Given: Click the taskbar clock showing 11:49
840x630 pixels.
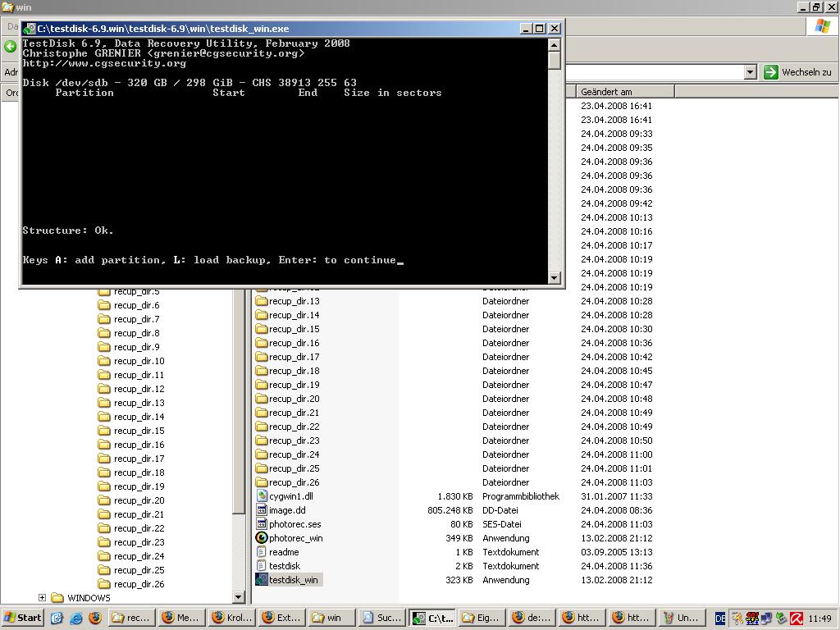Looking at the screenshot, I should click(x=819, y=619).
